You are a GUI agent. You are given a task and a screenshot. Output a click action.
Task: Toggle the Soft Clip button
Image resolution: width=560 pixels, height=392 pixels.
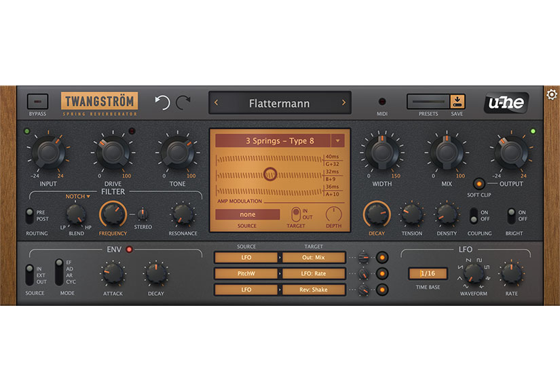pos(479,184)
